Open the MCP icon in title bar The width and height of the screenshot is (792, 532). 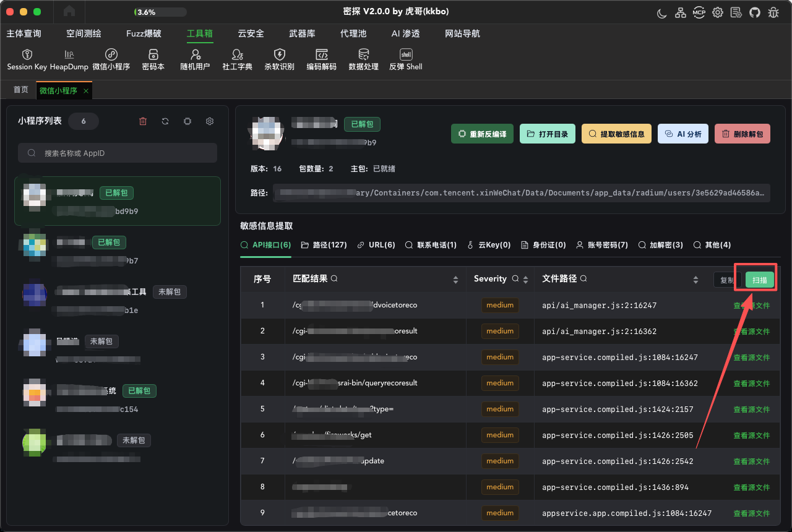(x=699, y=12)
